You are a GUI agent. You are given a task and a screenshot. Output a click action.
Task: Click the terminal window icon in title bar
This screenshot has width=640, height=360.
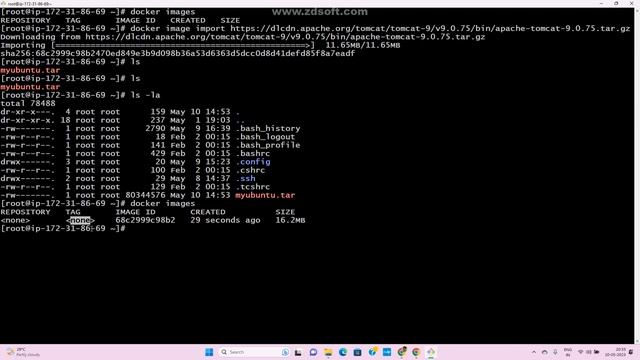[4, 3]
